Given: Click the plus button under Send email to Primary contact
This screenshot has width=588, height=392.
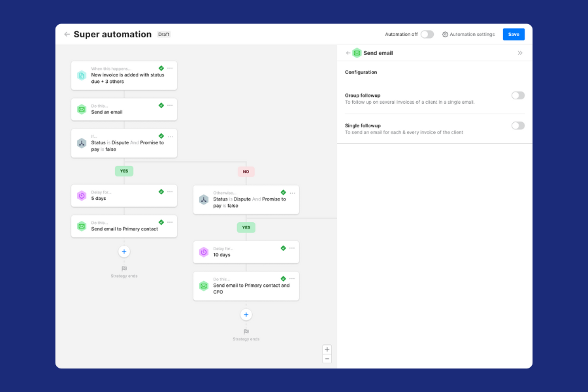Looking at the screenshot, I should click(x=124, y=252).
